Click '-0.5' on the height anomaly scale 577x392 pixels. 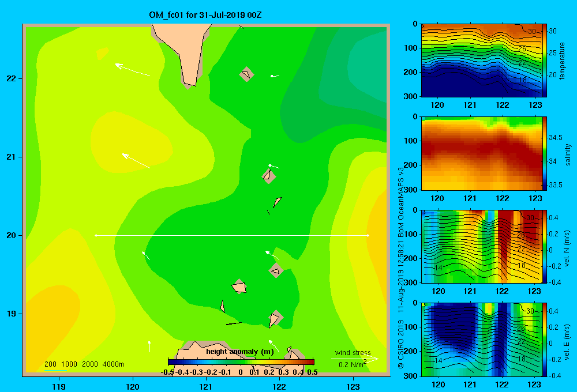click(167, 372)
